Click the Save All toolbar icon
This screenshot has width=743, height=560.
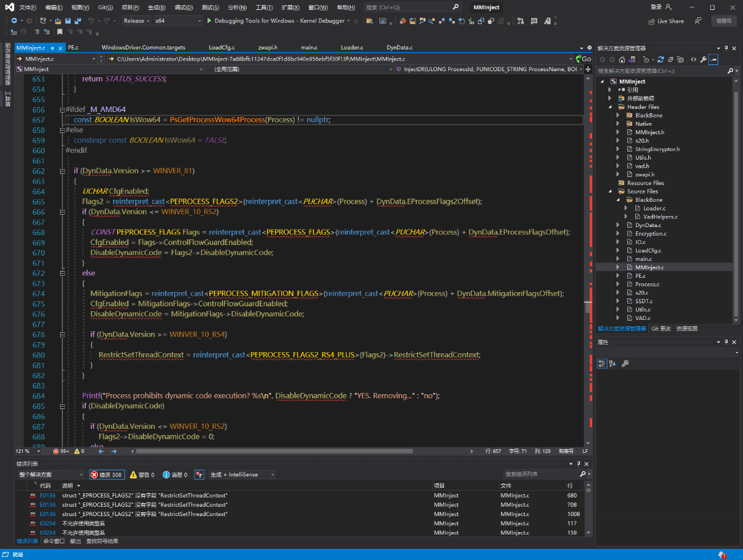tap(78, 21)
